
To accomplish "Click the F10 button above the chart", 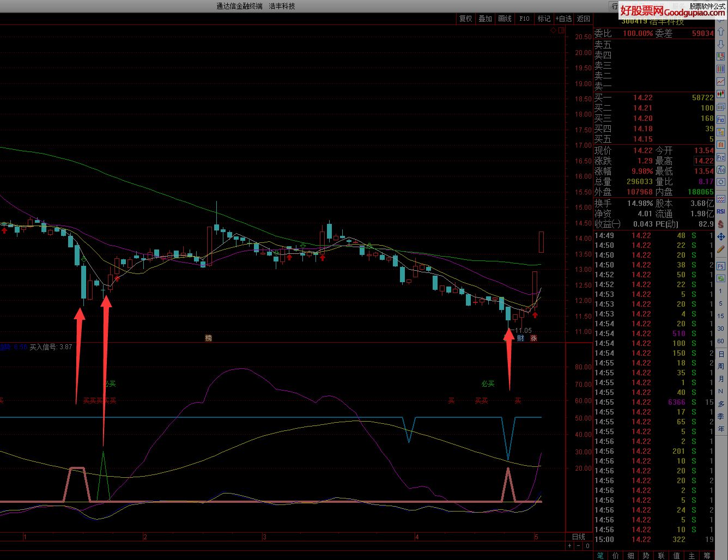I will click(525, 19).
